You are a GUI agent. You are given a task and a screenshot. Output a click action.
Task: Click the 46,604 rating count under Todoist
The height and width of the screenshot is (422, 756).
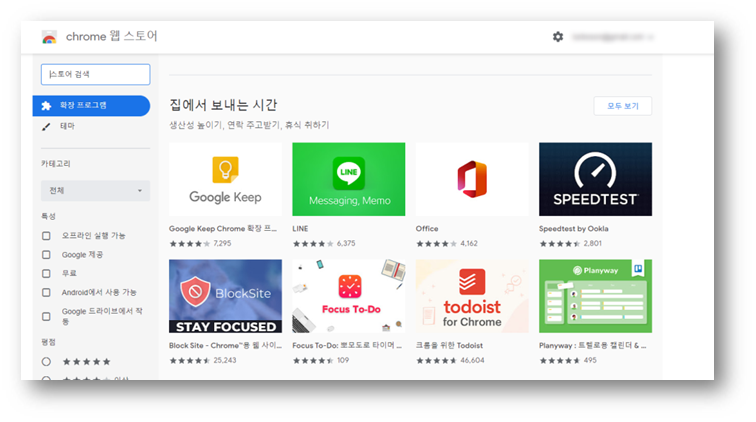coord(472,360)
